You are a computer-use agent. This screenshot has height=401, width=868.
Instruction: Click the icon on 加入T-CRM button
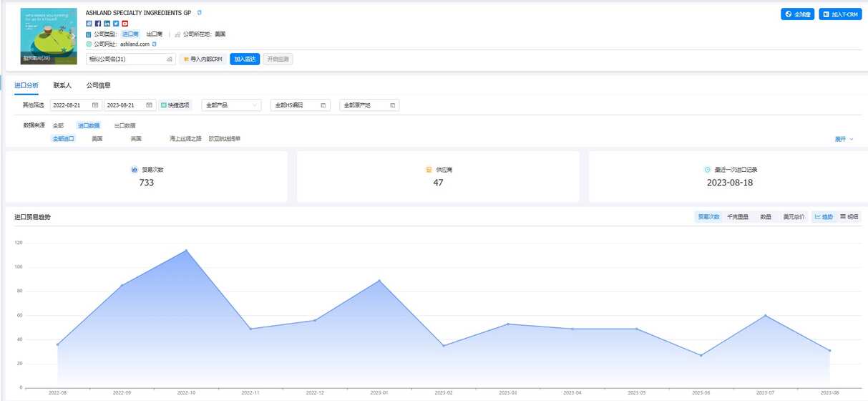(x=826, y=14)
